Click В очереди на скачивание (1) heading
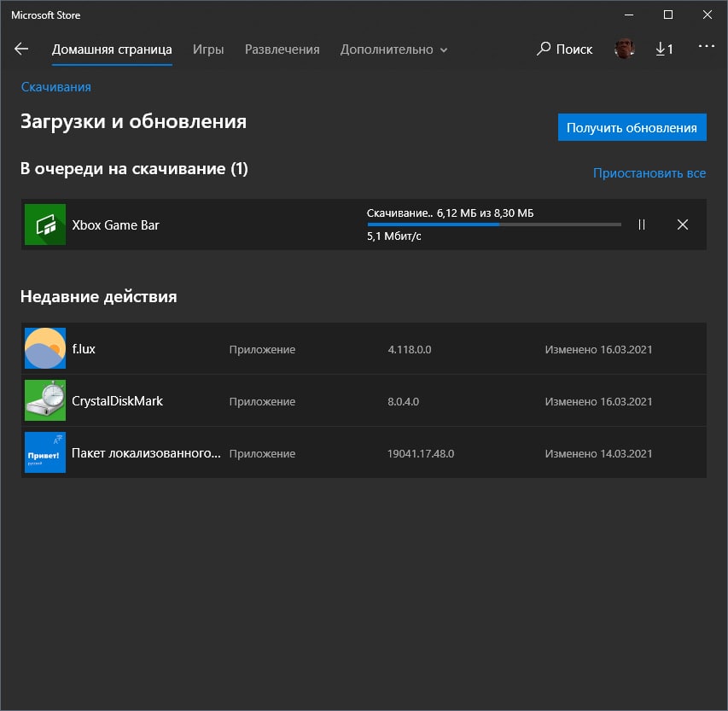Screen dimensions: 728x711 click(134, 168)
